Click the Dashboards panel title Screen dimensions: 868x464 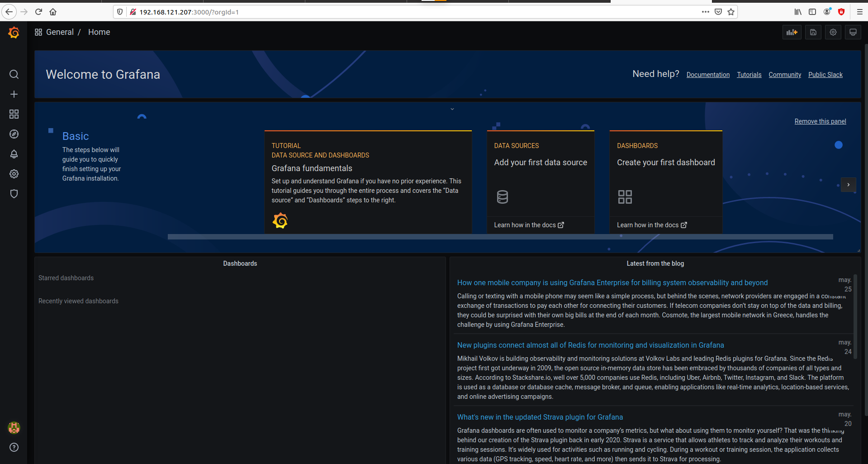[240, 263]
